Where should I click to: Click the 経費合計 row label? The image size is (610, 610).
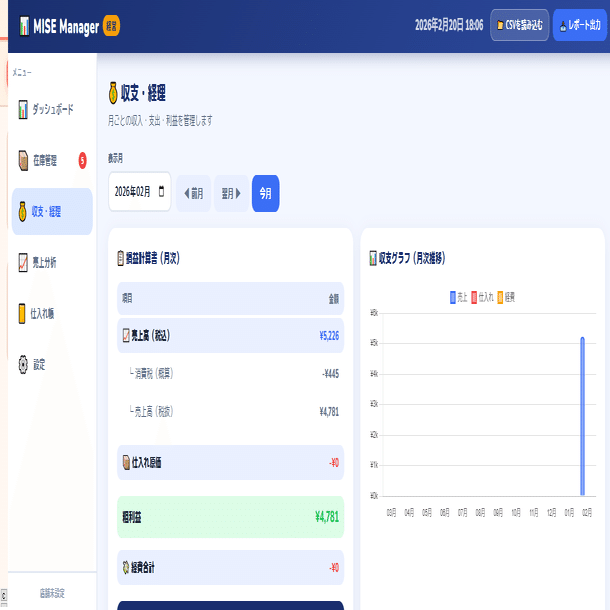pos(142,568)
